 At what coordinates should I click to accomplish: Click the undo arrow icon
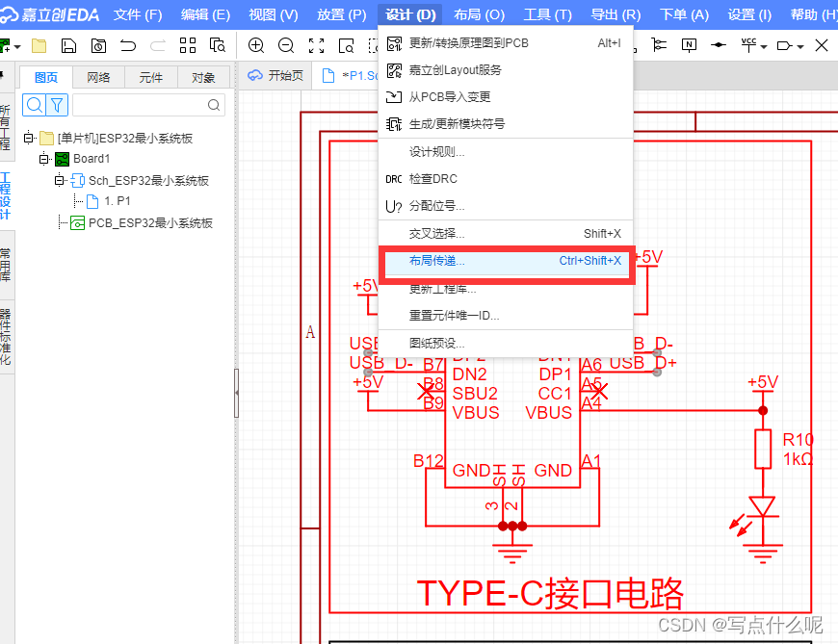coord(128,46)
